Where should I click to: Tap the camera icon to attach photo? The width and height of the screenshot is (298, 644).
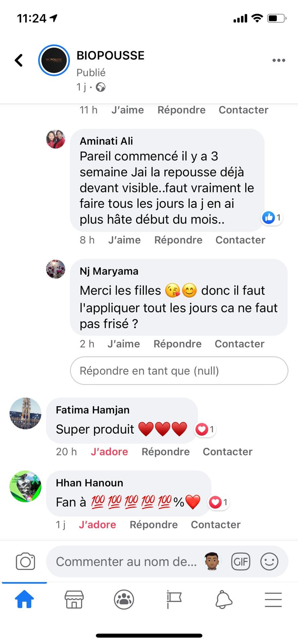pos(25,561)
